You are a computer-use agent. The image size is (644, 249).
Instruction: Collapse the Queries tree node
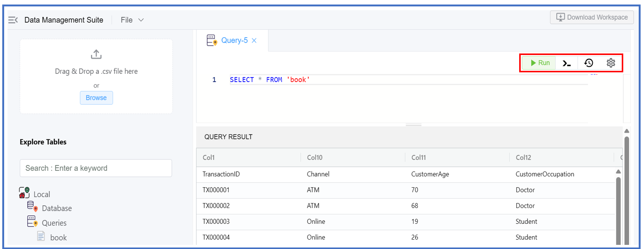click(54, 223)
